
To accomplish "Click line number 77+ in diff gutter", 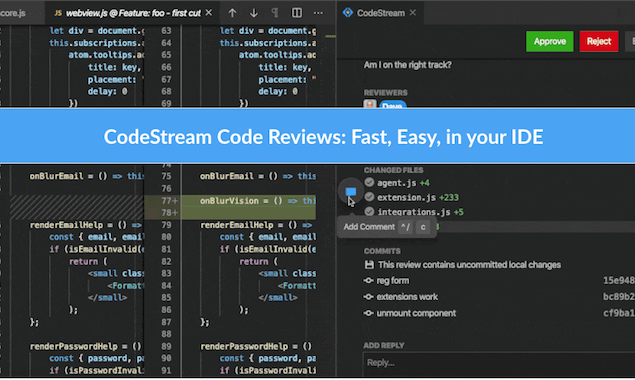I will tap(169, 201).
